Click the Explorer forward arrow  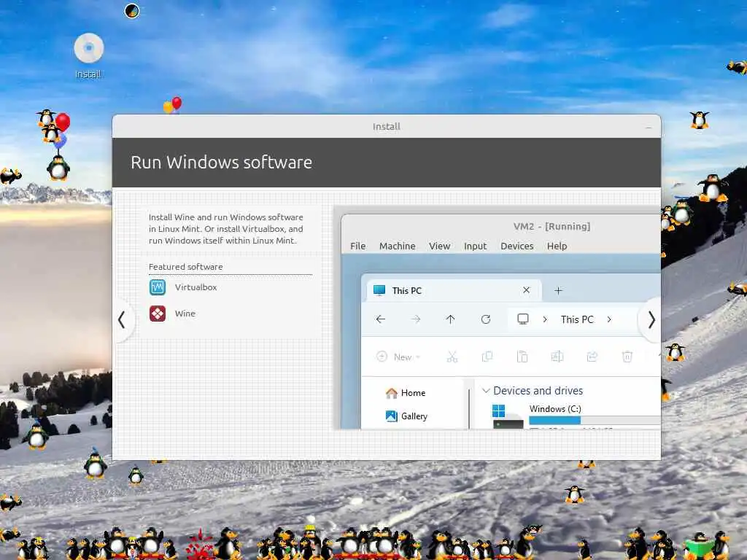point(415,319)
